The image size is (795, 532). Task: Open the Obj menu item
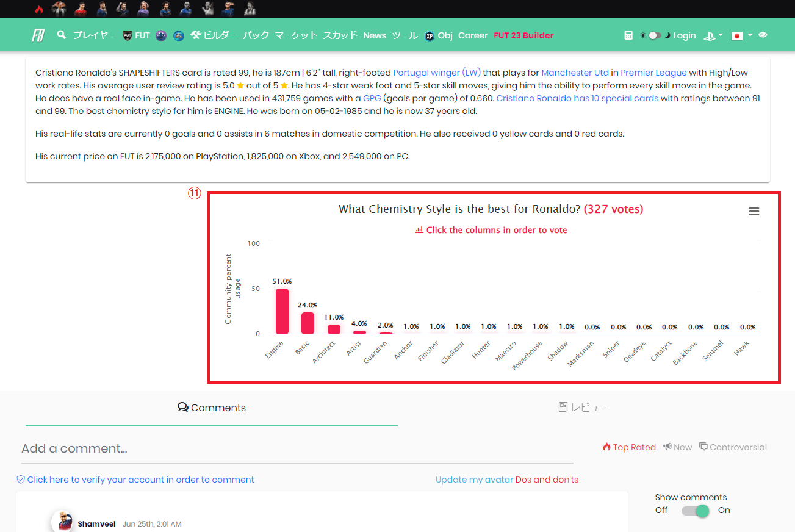tap(445, 35)
